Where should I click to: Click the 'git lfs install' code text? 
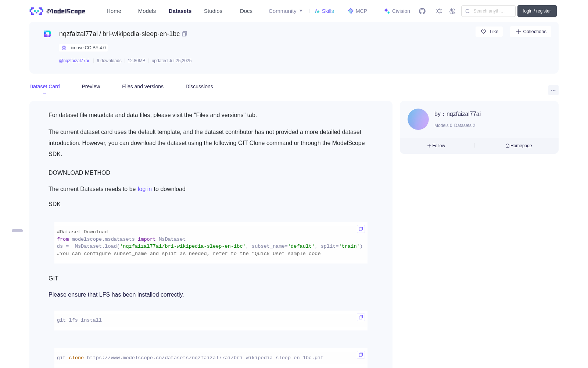coord(79,320)
